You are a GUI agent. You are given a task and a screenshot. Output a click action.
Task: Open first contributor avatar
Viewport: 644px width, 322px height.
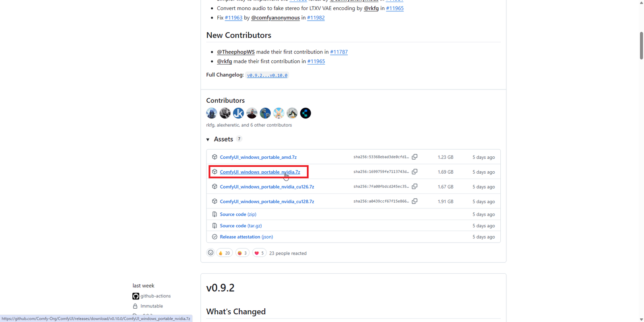[212, 113]
